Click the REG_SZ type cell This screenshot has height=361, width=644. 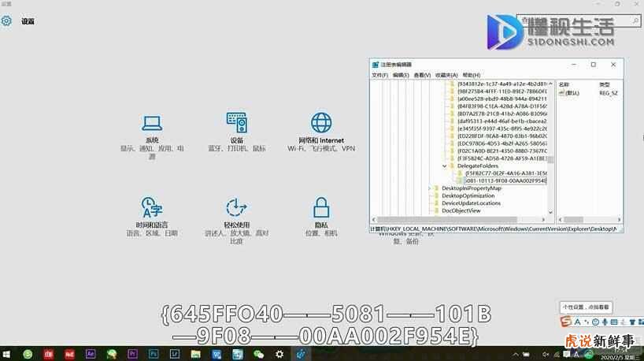[x=609, y=93]
